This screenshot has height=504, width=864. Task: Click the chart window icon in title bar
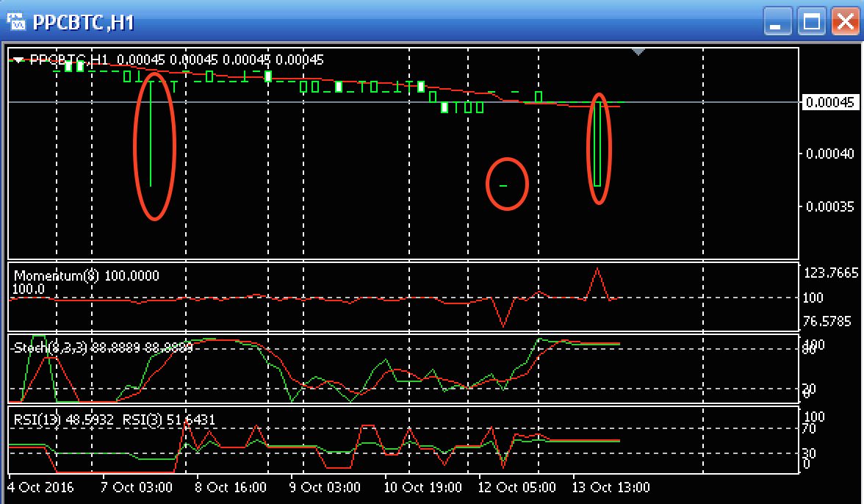(16, 23)
